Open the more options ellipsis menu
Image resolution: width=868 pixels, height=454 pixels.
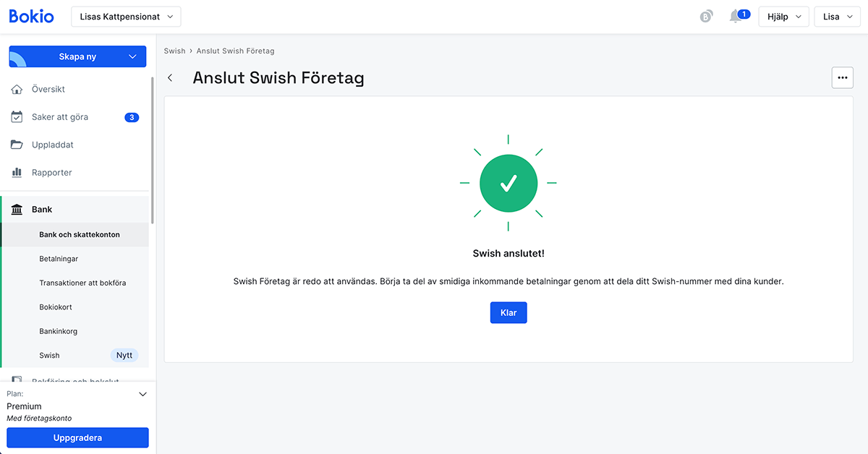[x=842, y=77]
